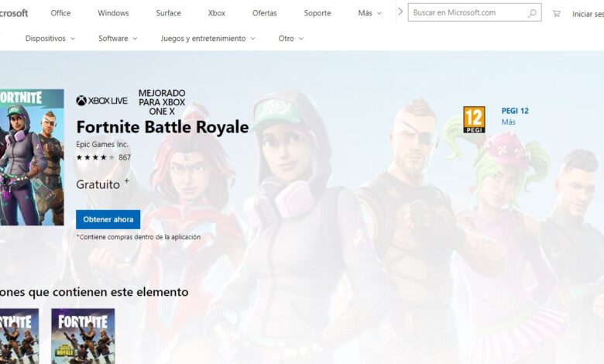604x364 pixels.
Task: Click the right chevron beside Más menu
Action: pyautogui.click(x=400, y=12)
